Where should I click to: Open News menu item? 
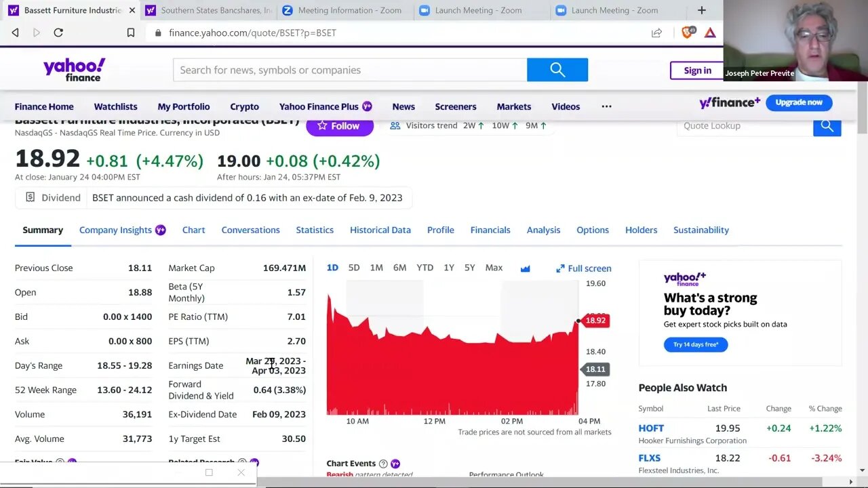coord(403,106)
